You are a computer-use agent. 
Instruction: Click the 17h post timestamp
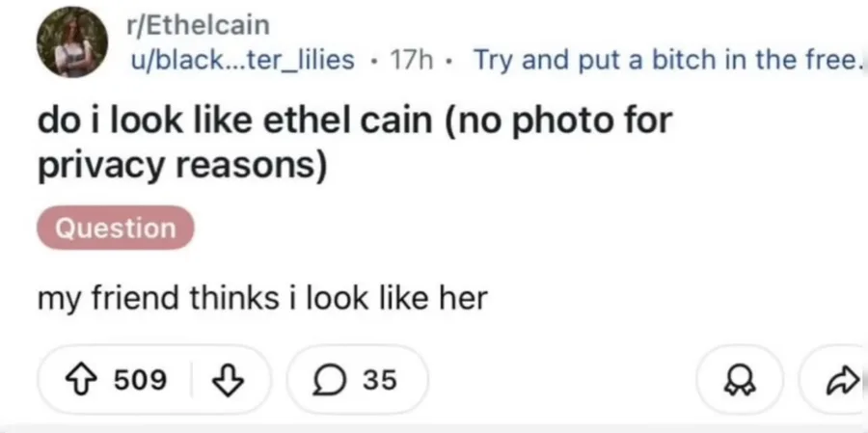pyautogui.click(x=412, y=60)
